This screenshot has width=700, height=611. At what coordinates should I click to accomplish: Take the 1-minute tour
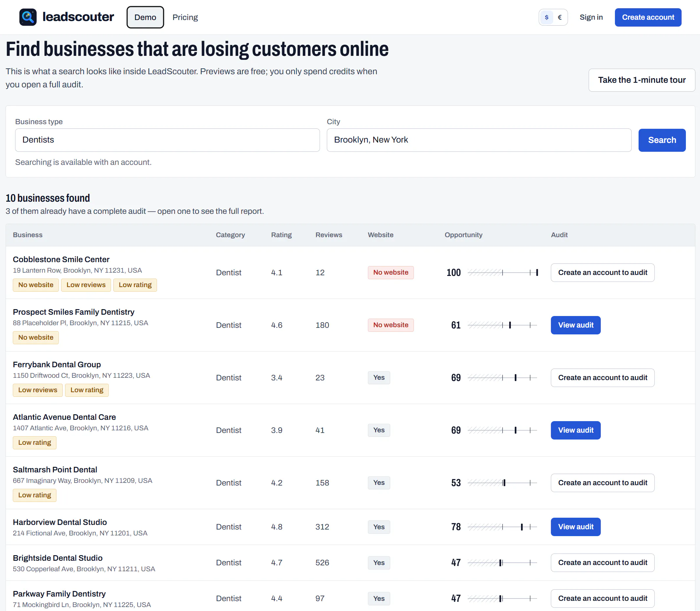642,80
